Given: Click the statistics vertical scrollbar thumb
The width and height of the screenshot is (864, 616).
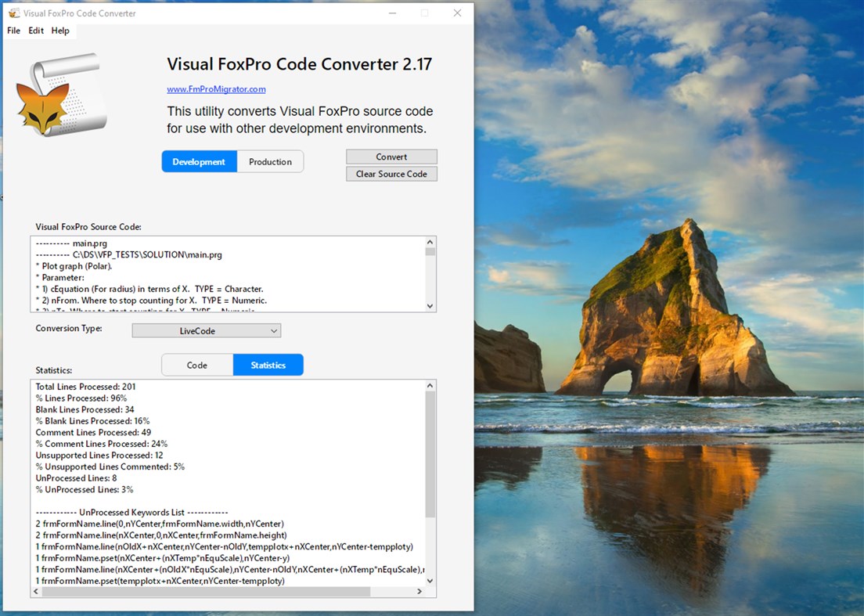Looking at the screenshot, I should 430,455.
